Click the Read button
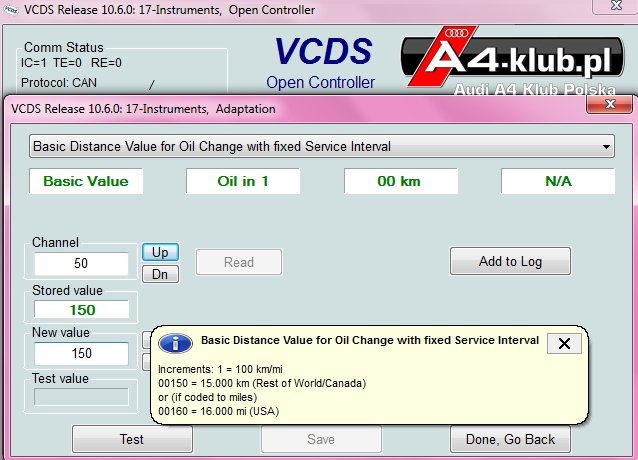This screenshot has width=638, height=460. [x=239, y=262]
